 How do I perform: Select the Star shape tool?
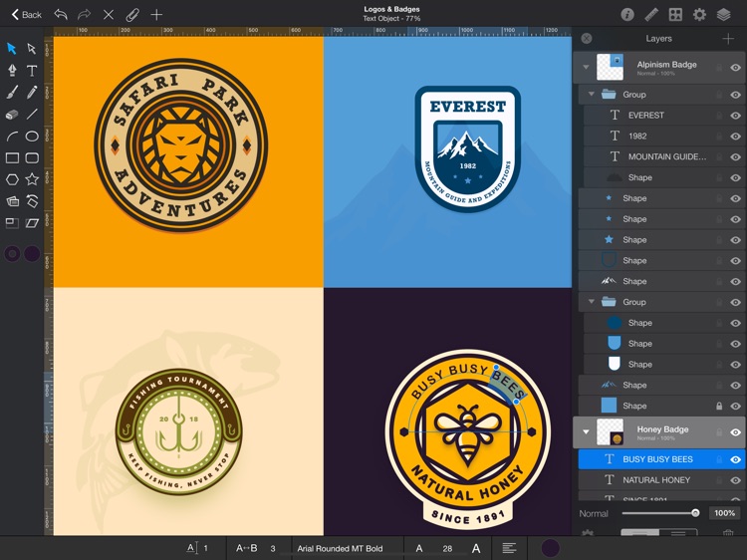[x=32, y=179]
